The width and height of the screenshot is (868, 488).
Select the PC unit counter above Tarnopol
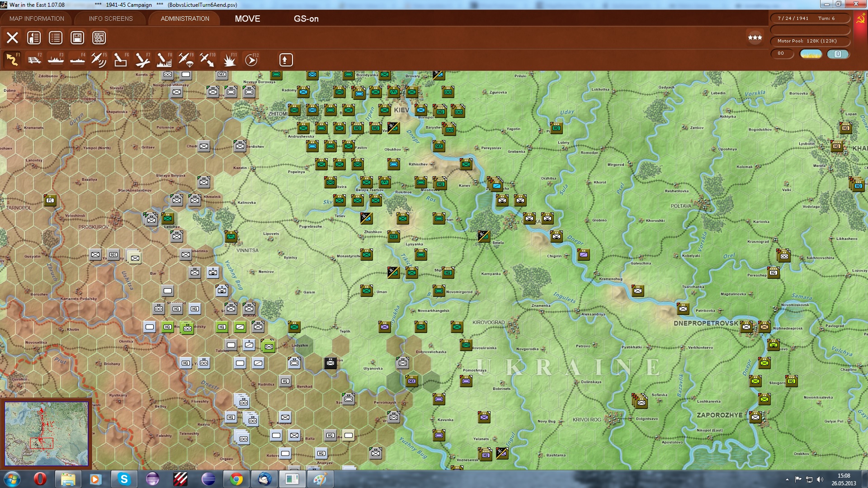[x=50, y=200]
